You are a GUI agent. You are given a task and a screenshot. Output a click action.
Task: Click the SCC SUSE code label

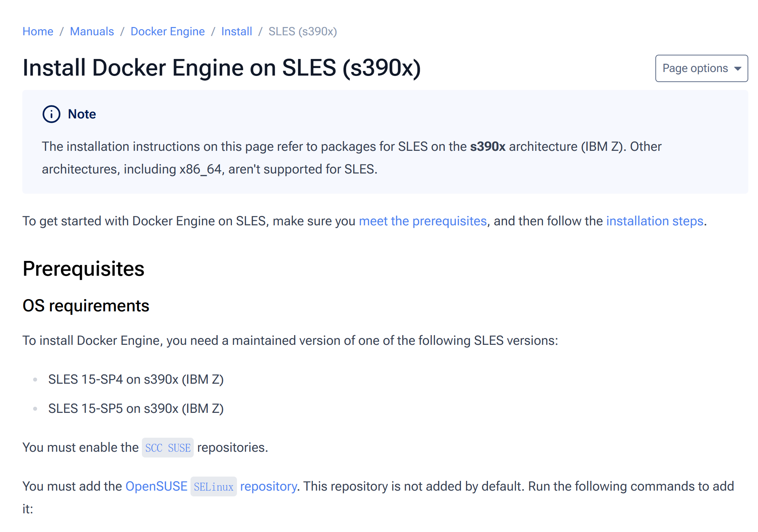[168, 448]
